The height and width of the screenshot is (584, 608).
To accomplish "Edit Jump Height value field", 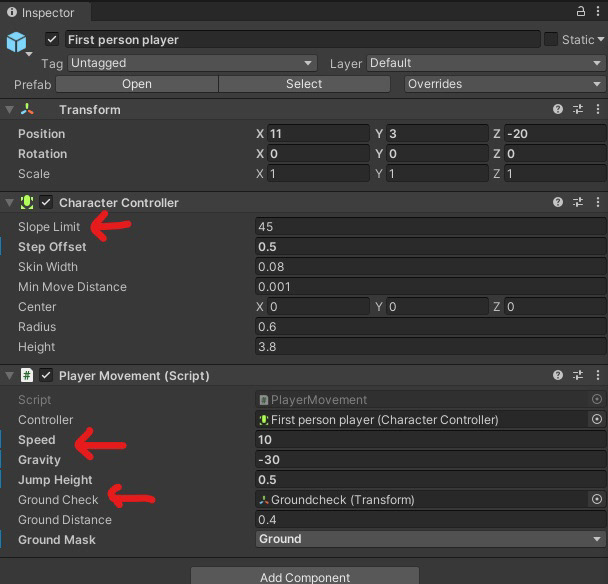I will point(430,480).
